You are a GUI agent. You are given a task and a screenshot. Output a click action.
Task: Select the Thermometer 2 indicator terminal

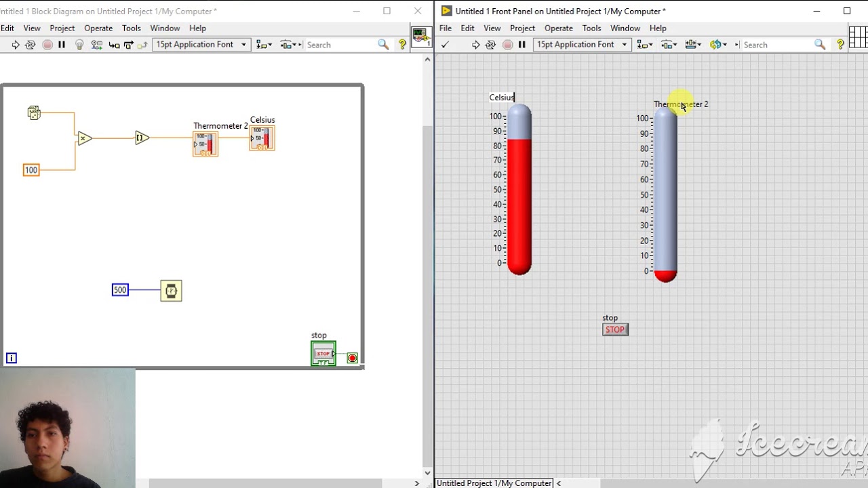coord(205,144)
